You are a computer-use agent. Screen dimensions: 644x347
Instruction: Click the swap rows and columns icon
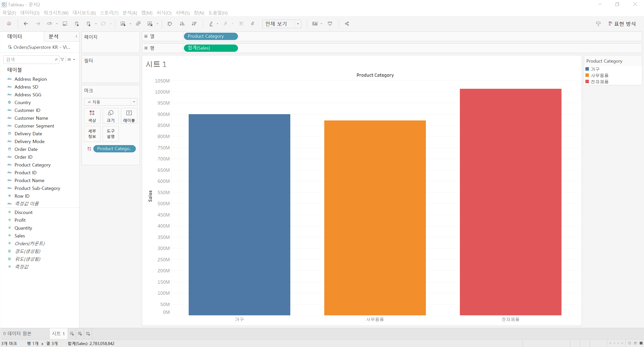[170, 24]
